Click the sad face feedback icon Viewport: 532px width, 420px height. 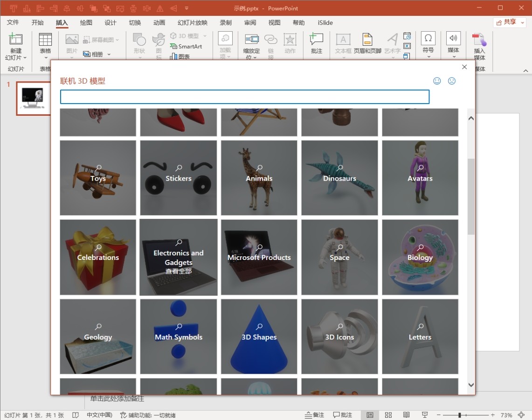(x=451, y=81)
